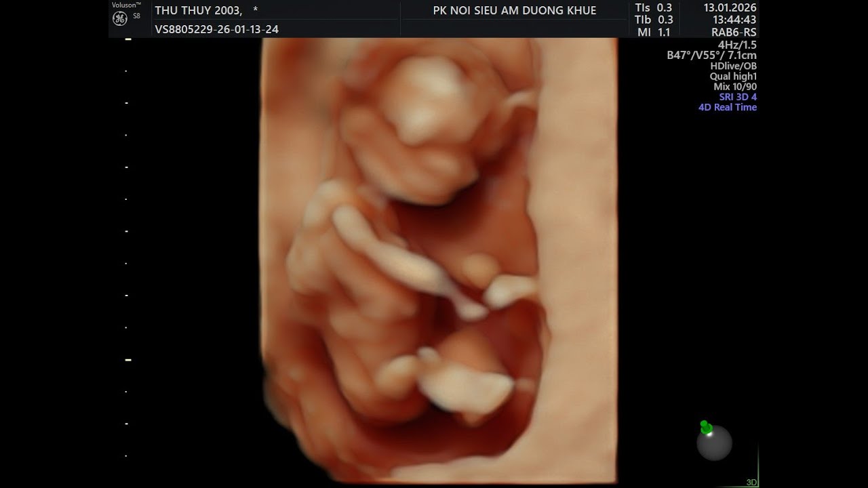Click the date 13.01.2026
Screen dimensions: 868x488
pyautogui.click(x=730, y=7)
